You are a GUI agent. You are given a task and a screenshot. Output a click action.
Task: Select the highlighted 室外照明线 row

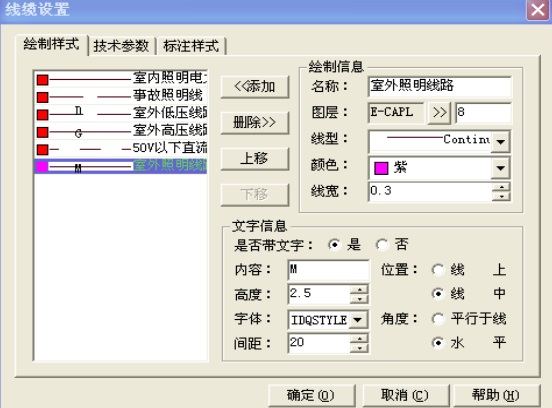(x=121, y=166)
